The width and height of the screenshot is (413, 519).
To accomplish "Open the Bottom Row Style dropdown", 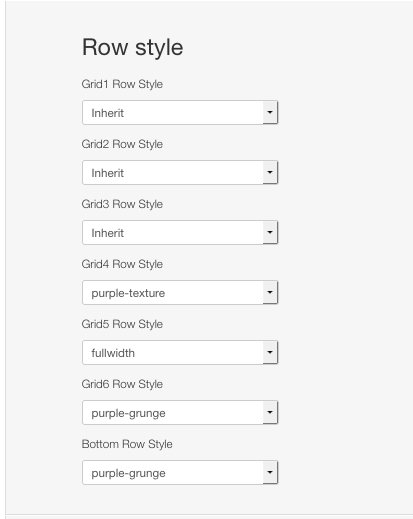I will point(180,473).
